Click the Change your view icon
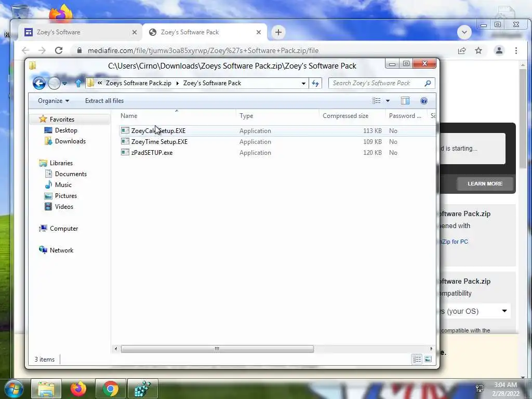This screenshot has height=399, width=532. pyautogui.click(x=376, y=101)
